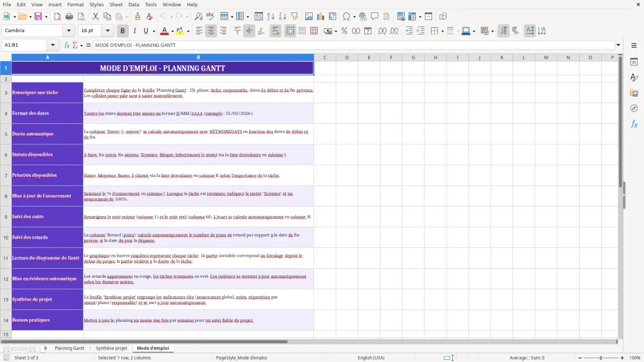The width and height of the screenshot is (644, 362).
Task: Click the zoom in plus button
Action: [x=623, y=358]
